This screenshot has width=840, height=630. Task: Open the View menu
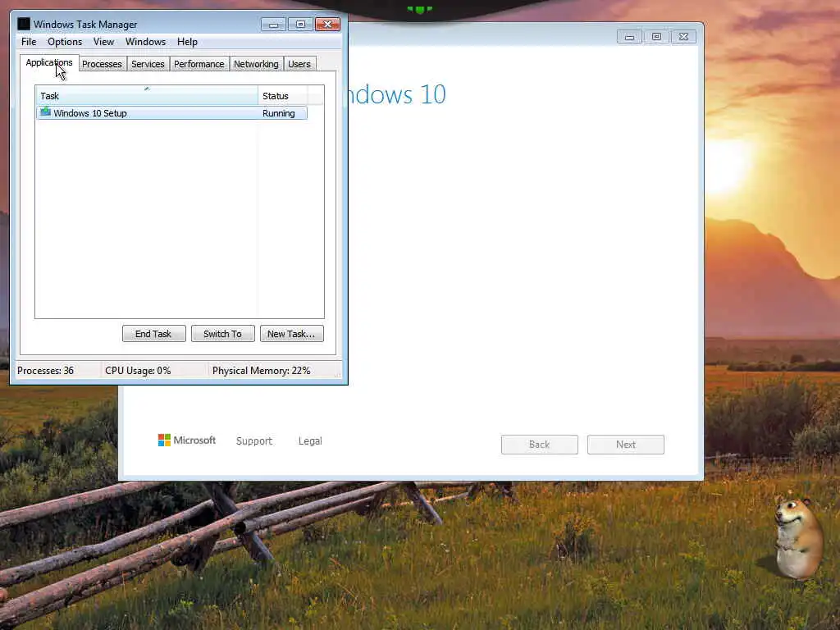(103, 42)
